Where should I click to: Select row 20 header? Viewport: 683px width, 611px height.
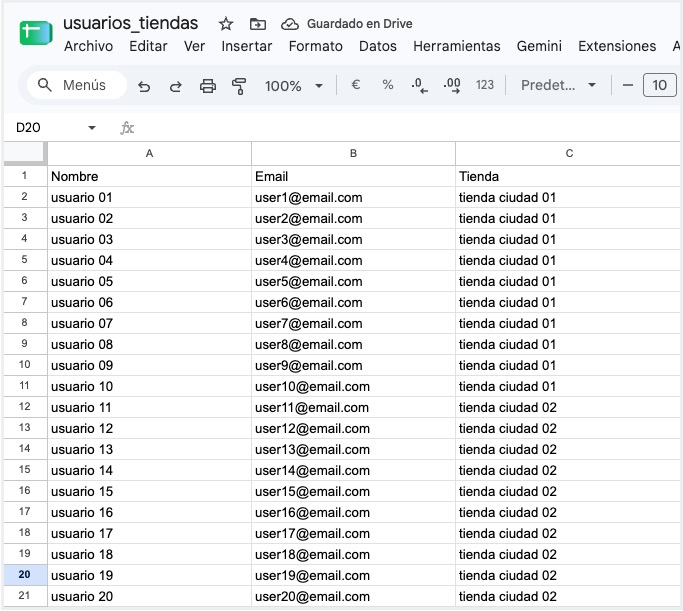[24, 575]
